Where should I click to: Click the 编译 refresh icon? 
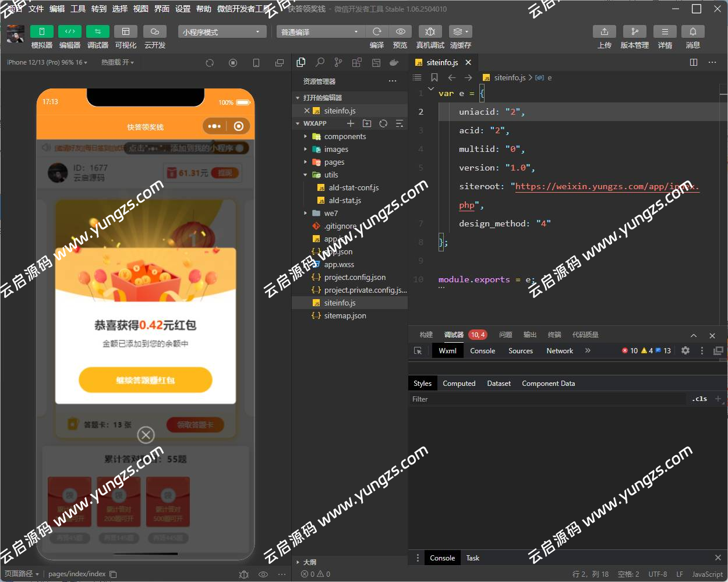point(377,31)
